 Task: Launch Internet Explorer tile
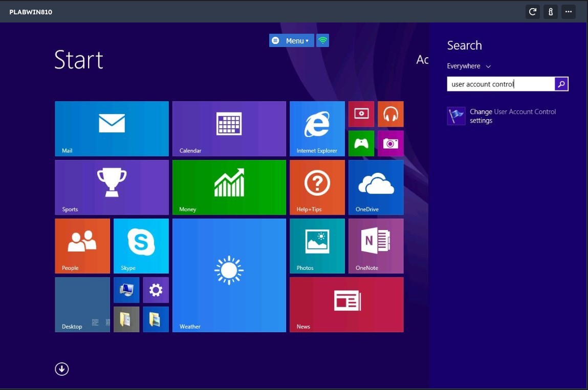[x=317, y=128]
